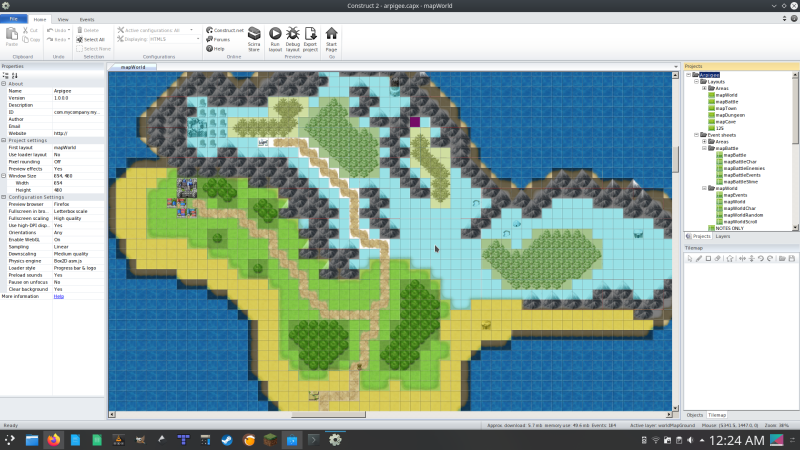Open Firefox from the taskbar
The image size is (800, 450).
(x=54, y=440)
